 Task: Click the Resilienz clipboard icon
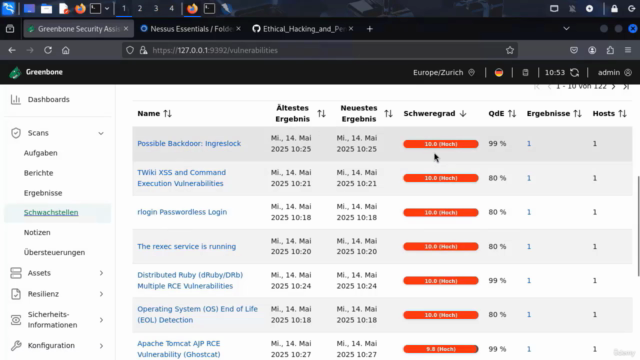(x=16, y=294)
